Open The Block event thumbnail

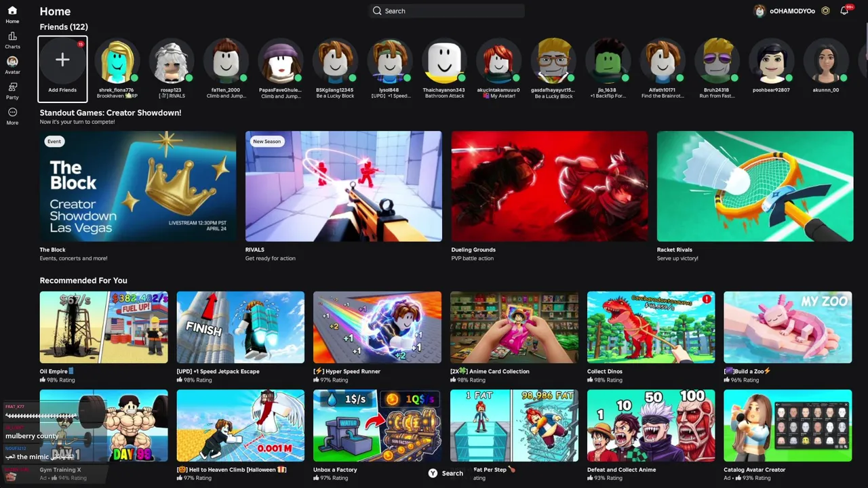(x=138, y=186)
